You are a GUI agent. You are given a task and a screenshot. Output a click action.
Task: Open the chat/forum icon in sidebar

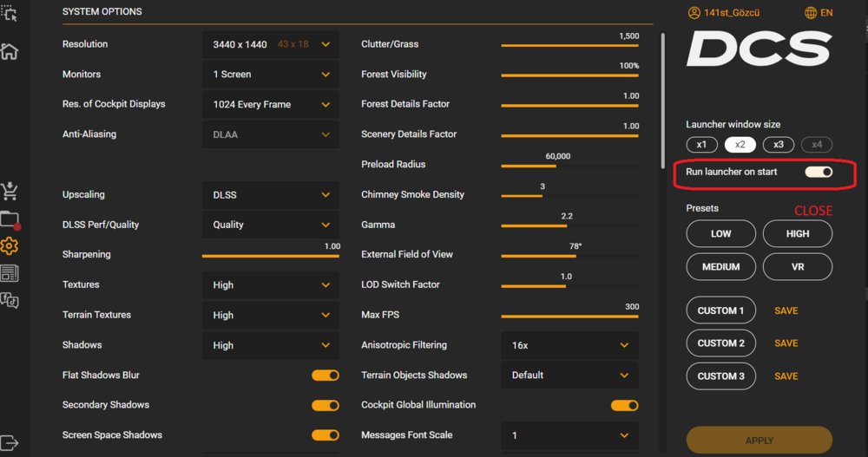tap(10, 301)
